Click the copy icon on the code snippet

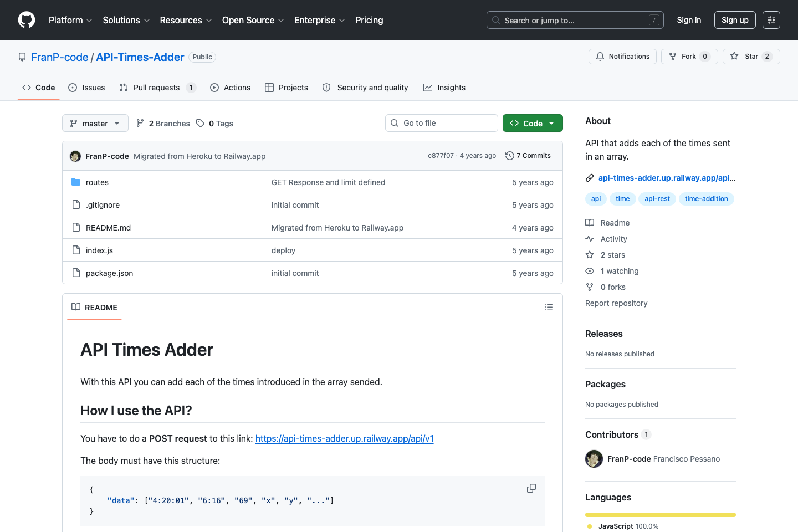click(531, 488)
